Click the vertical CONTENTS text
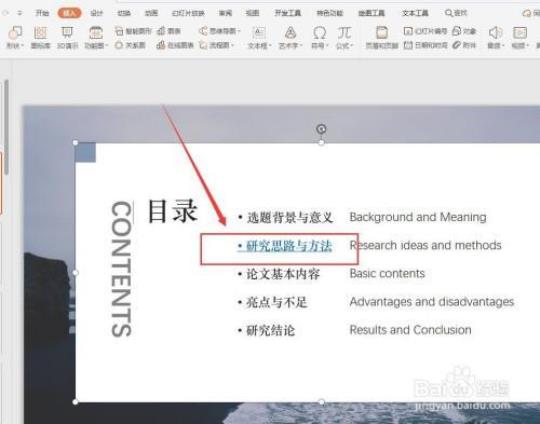540x424 pixels. coord(121,269)
